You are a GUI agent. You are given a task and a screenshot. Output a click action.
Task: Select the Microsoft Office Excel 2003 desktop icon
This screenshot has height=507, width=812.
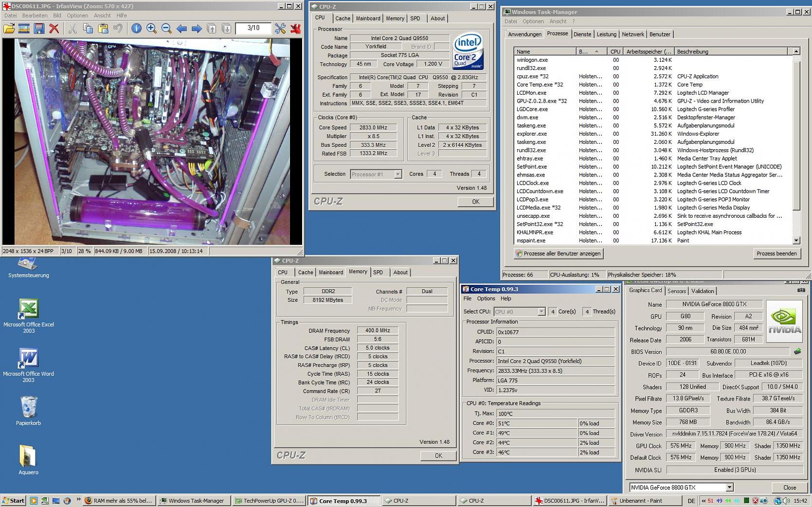point(28,315)
